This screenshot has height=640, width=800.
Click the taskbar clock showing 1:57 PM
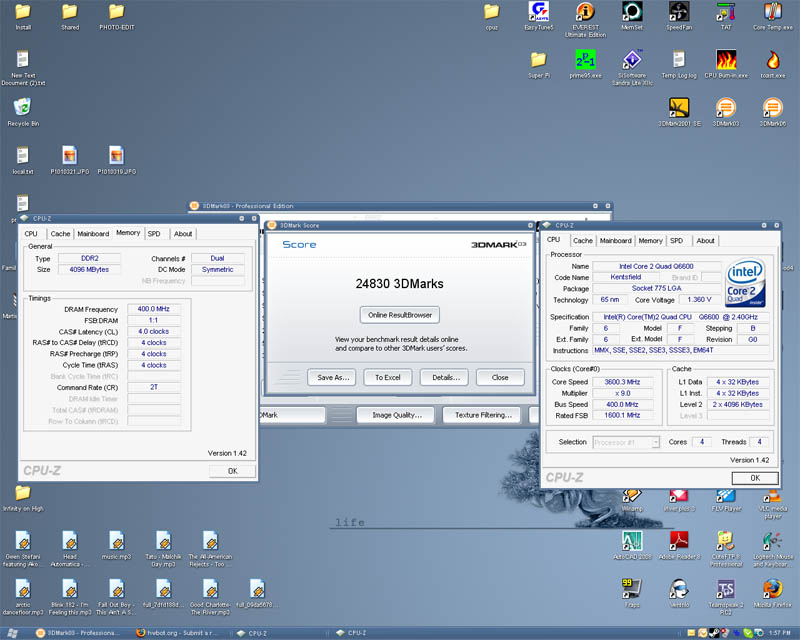[x=780, y=633]
